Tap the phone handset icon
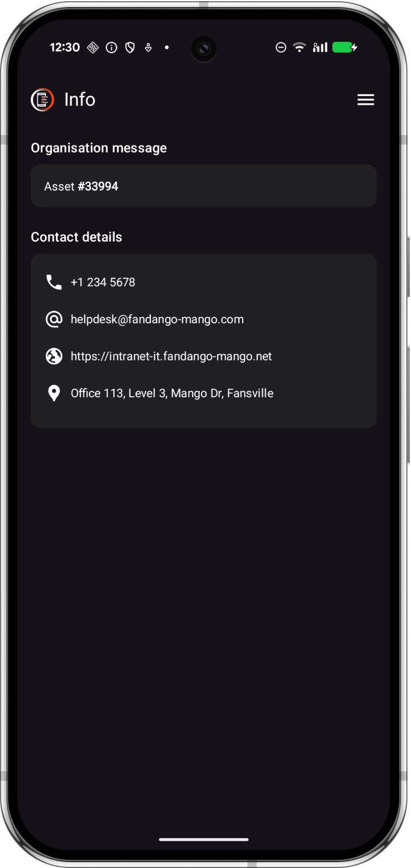 [x=54, y=282]
